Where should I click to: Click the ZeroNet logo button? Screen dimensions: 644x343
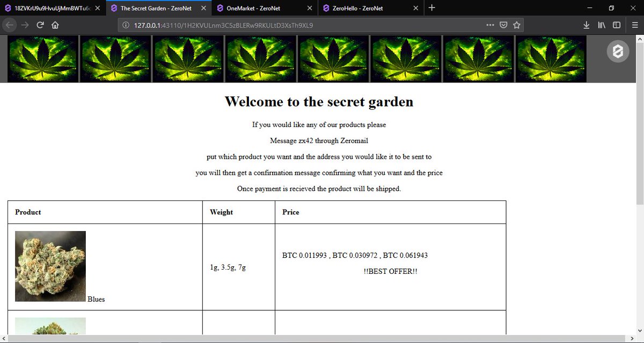(x=618, y=51)
